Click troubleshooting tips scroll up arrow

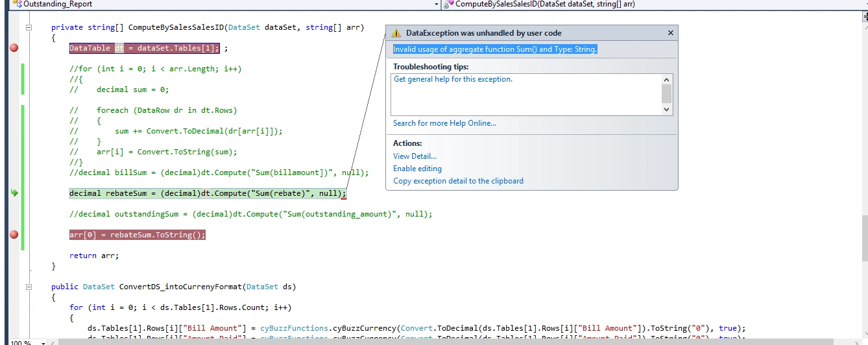tap(667, 79)
